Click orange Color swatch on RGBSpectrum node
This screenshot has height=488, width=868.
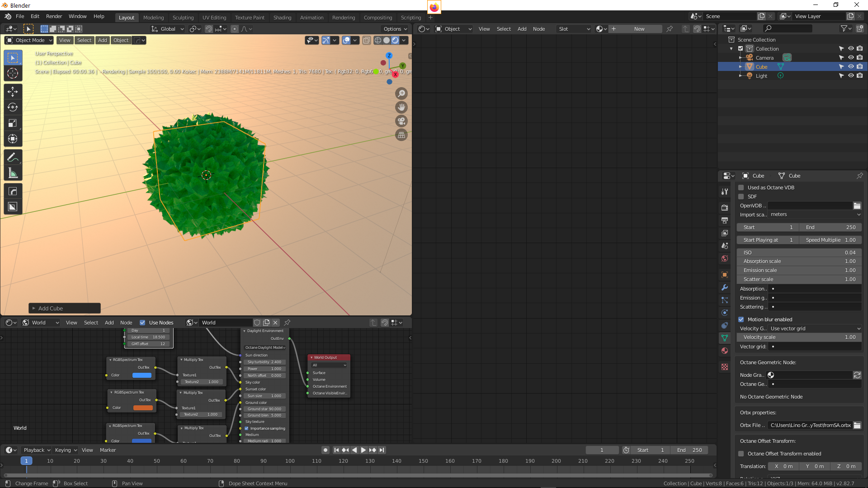pos(143,408)
